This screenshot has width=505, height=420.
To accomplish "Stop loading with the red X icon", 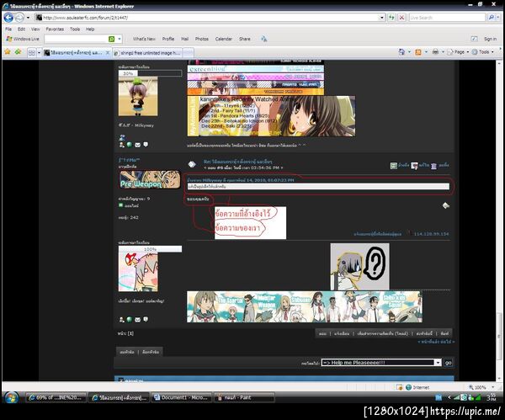I will click(401, 18).
